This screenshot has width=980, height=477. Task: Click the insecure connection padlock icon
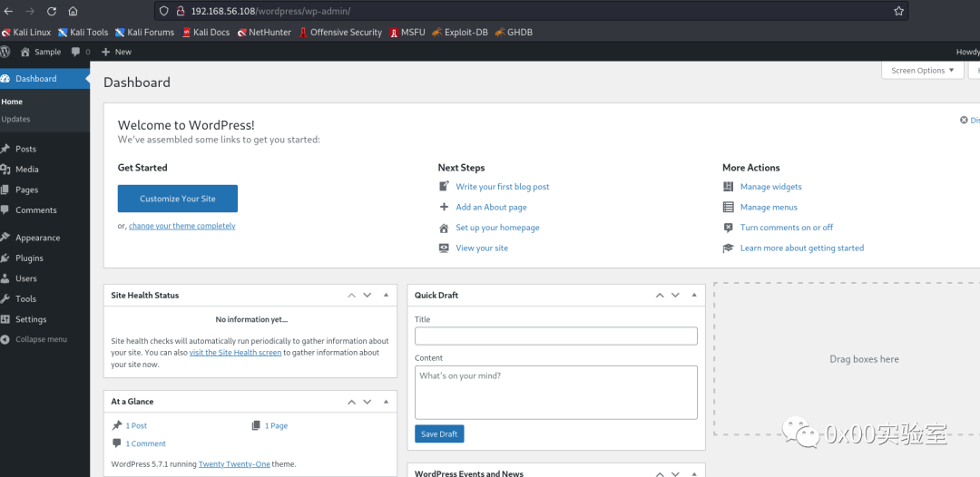pyautogui.click(x=181, y=11)
